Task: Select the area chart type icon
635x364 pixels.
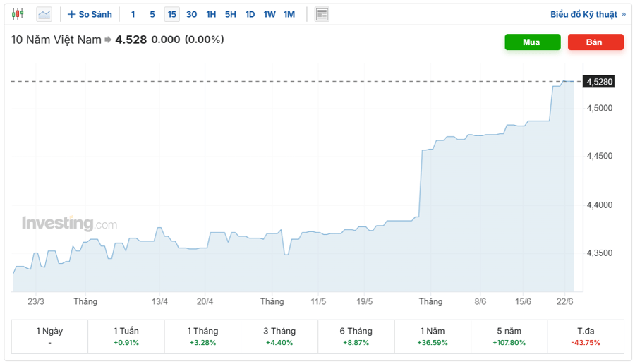Action: pos(44,15)
